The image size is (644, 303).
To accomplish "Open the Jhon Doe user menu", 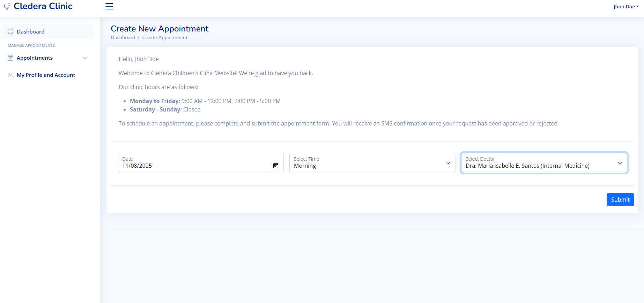I will click(x=624, y=7).
